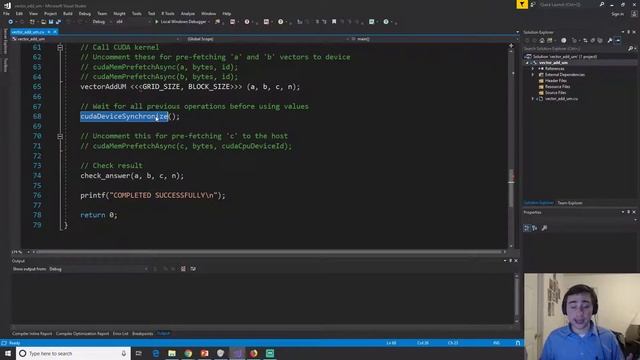Click the microphone icon in taskbar search
The height and width of the screenshot is (360, 640).
coord(124,353)
